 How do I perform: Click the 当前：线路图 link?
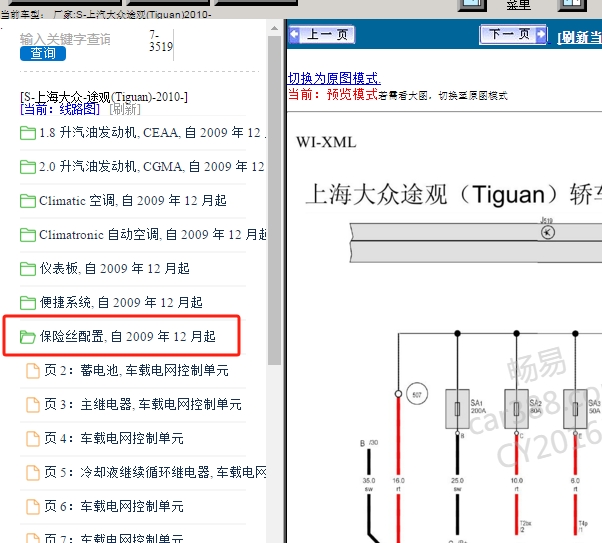(60, 109)
